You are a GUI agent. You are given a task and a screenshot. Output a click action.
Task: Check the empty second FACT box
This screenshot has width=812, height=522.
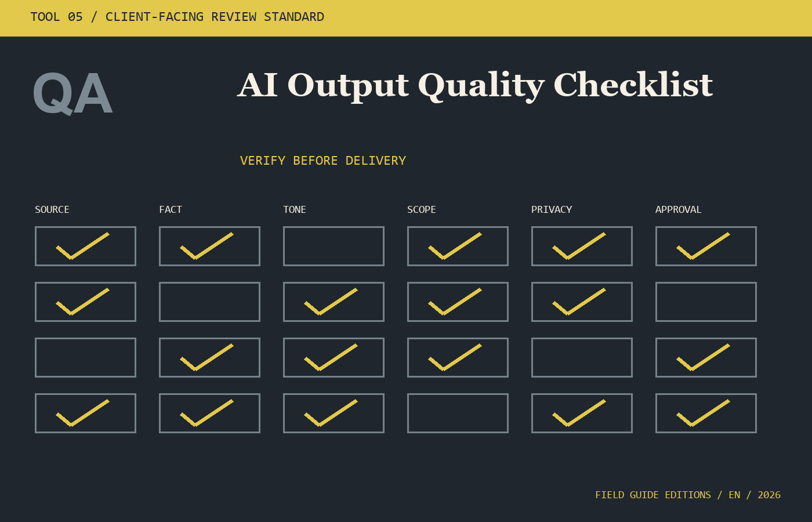pos(209,302)
